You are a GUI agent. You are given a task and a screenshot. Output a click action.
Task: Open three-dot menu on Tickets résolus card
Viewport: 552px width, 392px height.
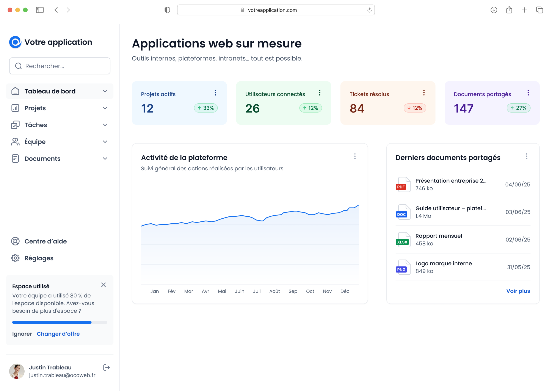(424, 93)
